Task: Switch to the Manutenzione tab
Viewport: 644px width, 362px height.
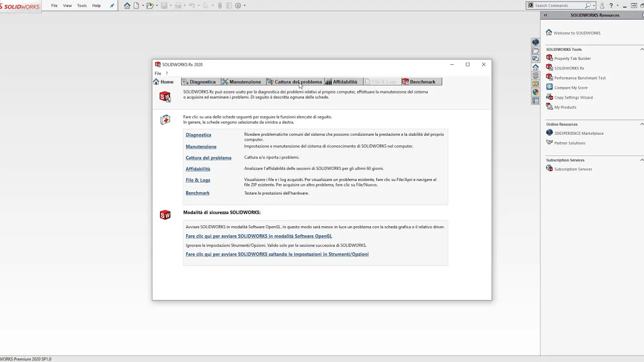Action: tap(244, 82)
